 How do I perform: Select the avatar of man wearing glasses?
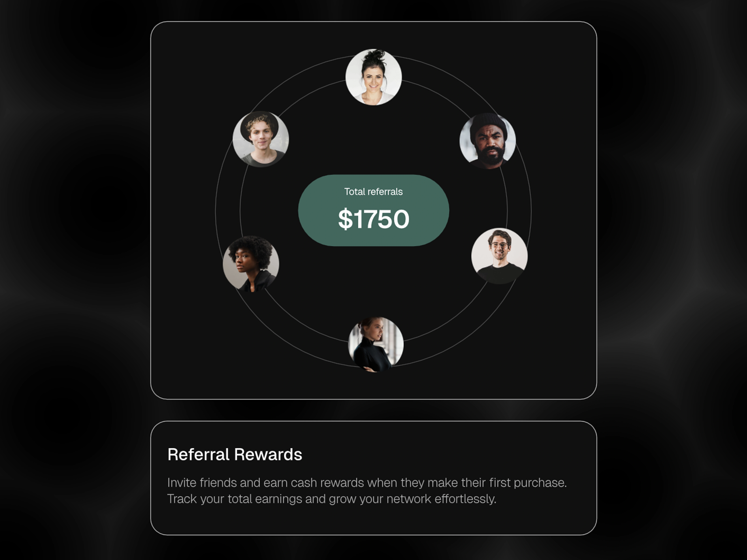point(499,256)
